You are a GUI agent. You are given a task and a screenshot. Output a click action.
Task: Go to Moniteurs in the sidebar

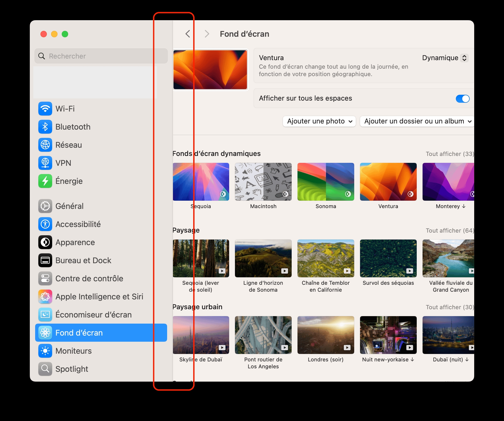click(x=73, y=351)
